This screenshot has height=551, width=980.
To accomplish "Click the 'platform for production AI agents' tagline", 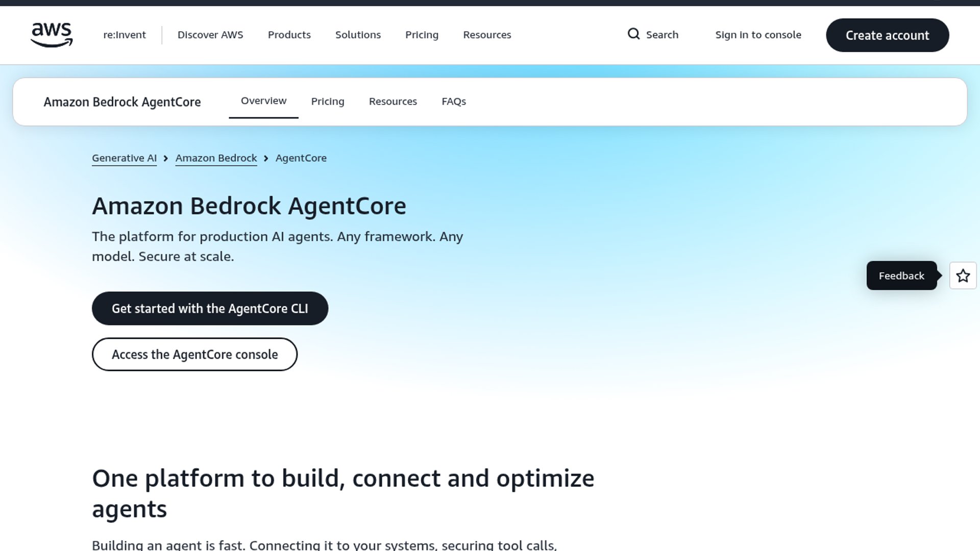I will [277, 246].
